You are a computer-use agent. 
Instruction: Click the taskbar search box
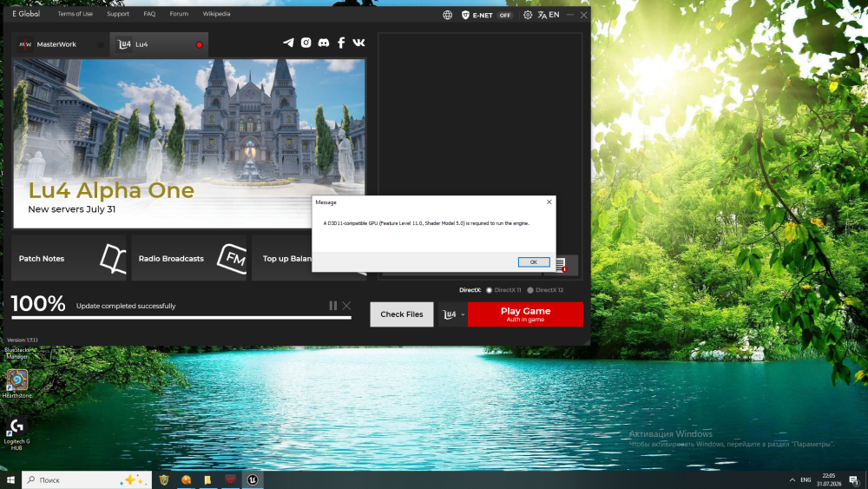(87, 480)
